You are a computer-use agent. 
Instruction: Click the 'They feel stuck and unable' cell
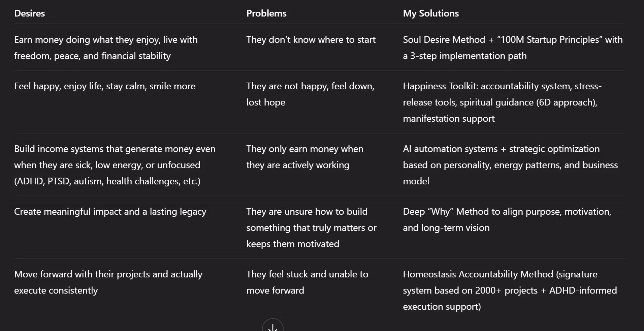click(307, 282)
